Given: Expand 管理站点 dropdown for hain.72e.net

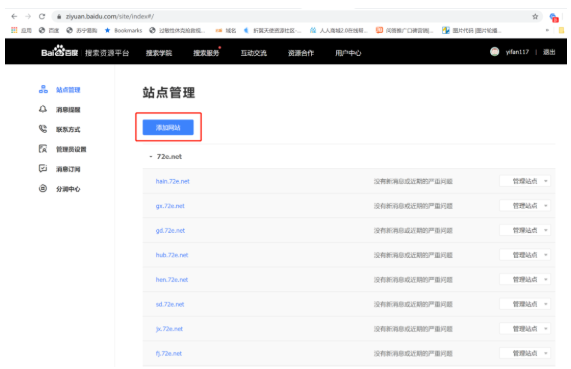Looking at the screenshot, I should 525,181.
